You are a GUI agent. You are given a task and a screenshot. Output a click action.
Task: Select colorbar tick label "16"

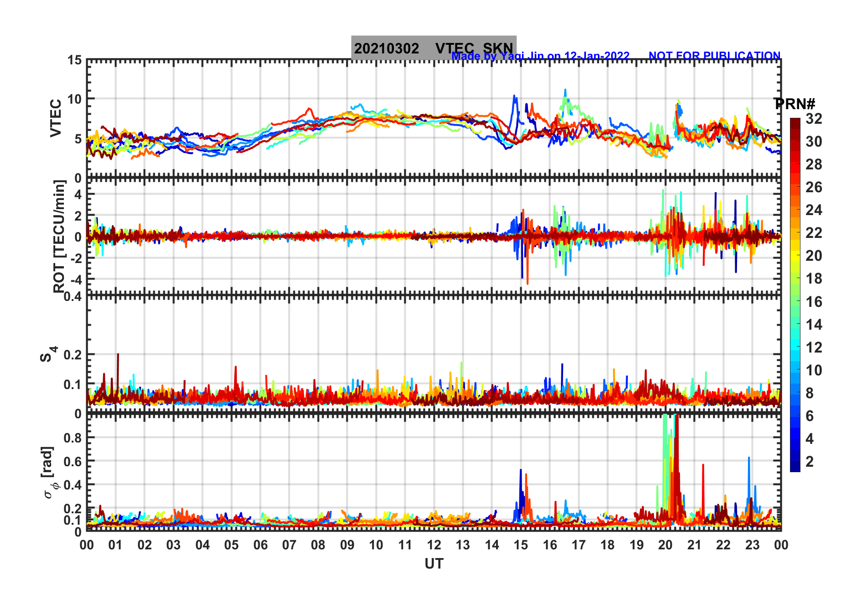(x=814, y=302)
